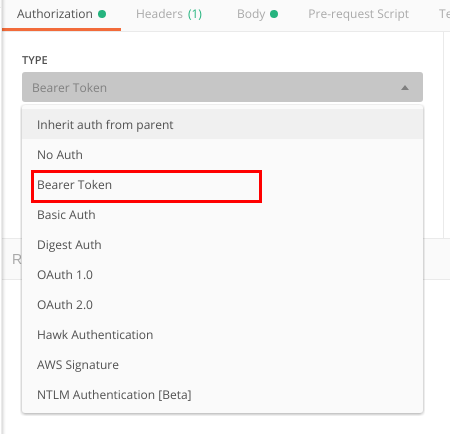The image size is (450, 434).
Task: Select OAuth 1.0 authorization type
Action: tap(222, 275)
